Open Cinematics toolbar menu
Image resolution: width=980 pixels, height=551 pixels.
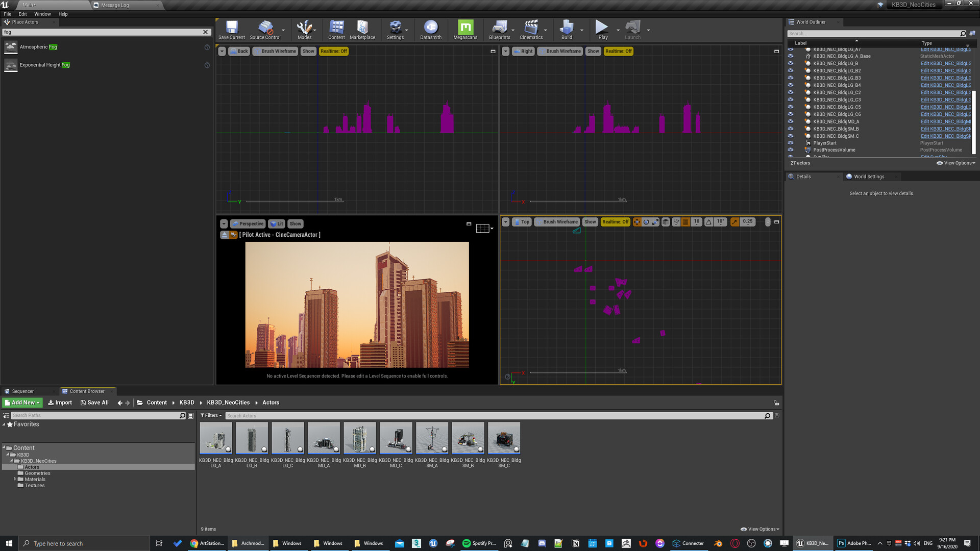[x=531, y=30]
